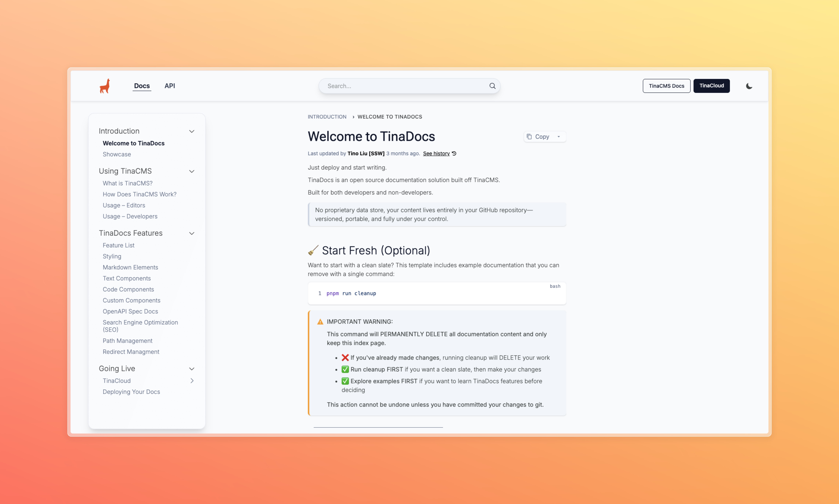The width and height of the screenshot is (839, 504).
Task: Open the TinaCMS Docs button
Action: [x=666, y=86]
